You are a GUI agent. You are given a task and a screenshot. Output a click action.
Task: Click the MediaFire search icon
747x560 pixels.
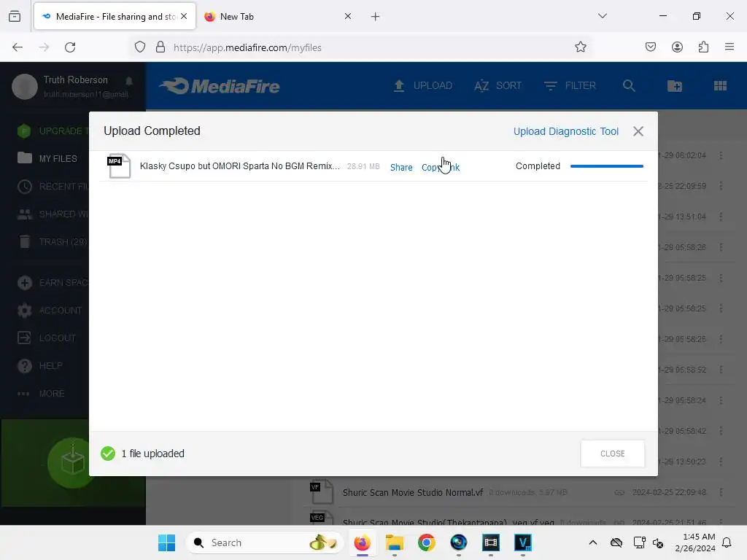(629, 86)
